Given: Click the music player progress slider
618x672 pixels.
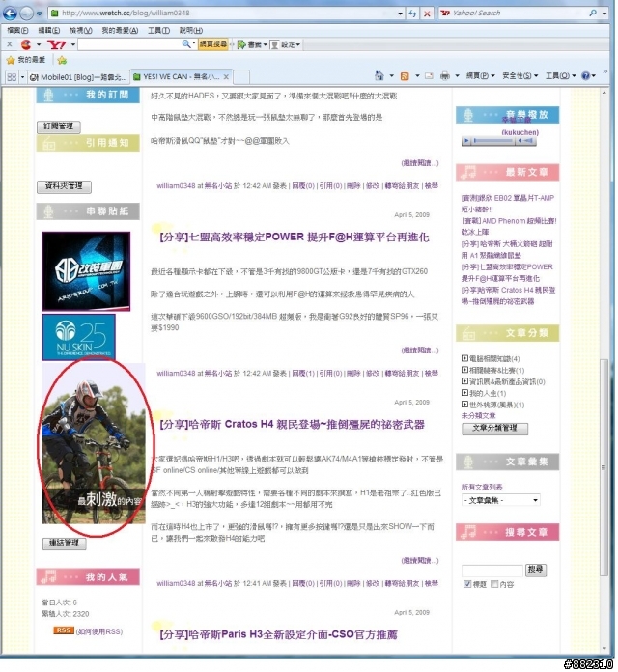Looking at the screenshot, I should [x=492, y=141].
